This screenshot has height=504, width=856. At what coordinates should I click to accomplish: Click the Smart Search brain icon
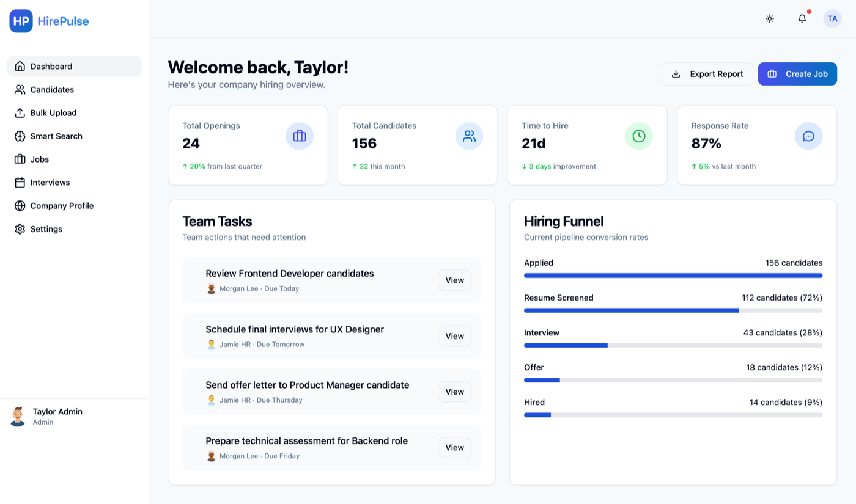tap(20, 136)
